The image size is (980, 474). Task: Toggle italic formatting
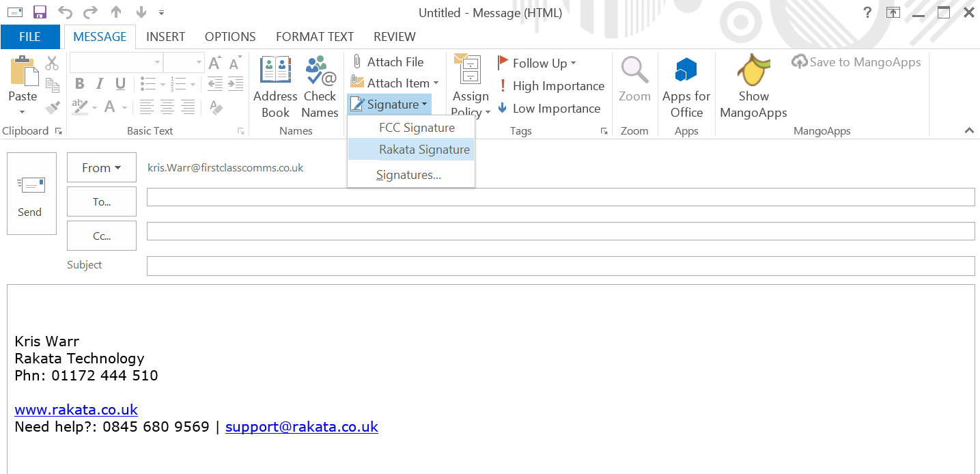pyautogui.click(x=100, y=84)
